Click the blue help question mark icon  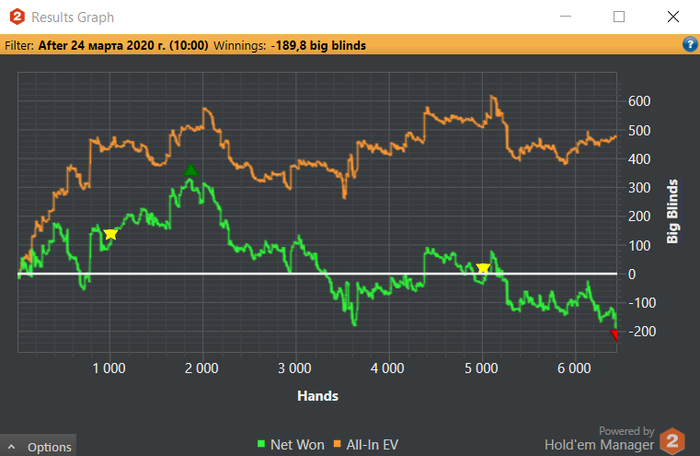[690, 44]
